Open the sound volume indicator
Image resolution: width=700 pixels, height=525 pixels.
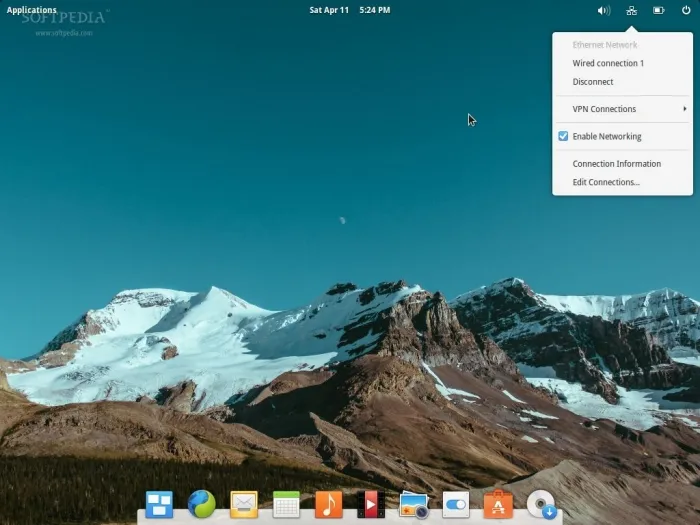pyautogui.click(x=603, y=10)
